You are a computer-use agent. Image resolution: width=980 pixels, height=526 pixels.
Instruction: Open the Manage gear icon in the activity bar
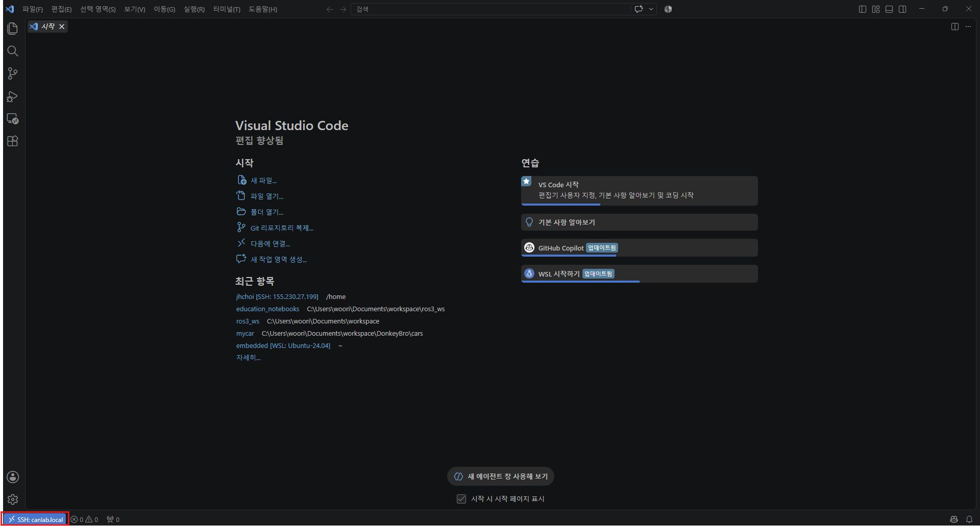pyautogui.click(x=13, y=499)
